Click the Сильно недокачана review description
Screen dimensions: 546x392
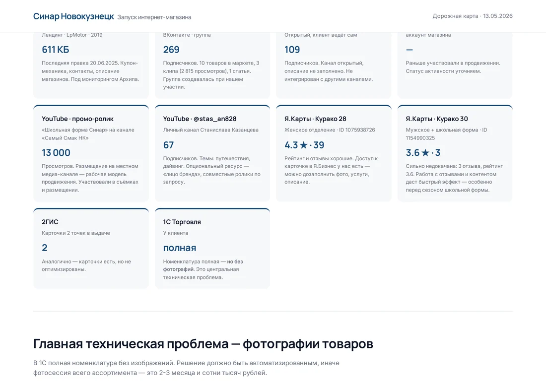(x=454, y=178)
